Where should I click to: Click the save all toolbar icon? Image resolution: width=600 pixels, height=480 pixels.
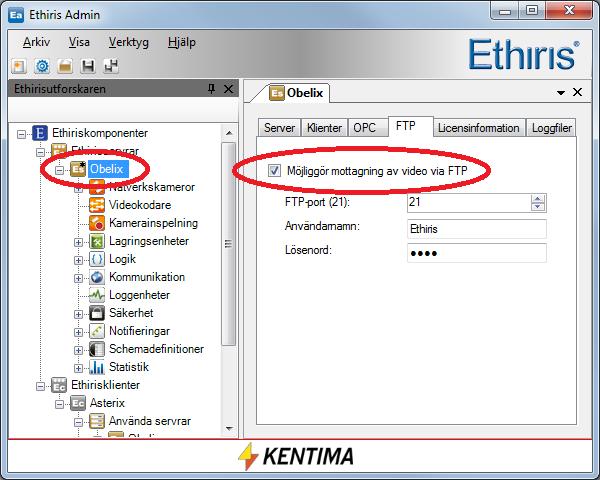tap(111, 66)
